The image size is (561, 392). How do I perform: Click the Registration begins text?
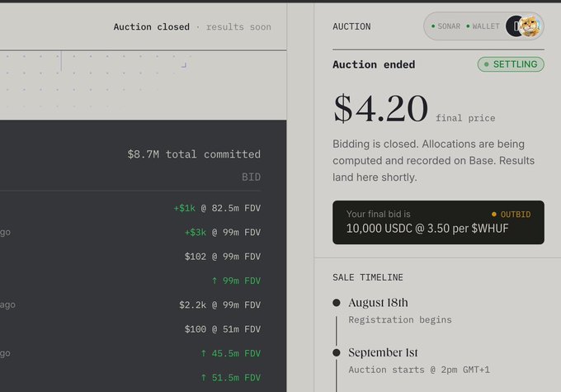(x=400, y=319)
